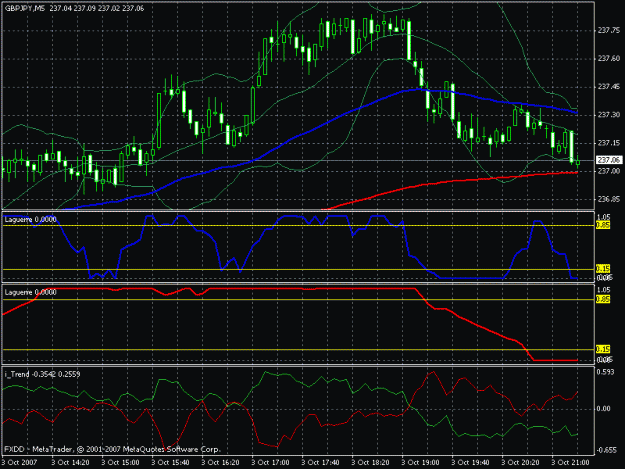The width and height of the screenshot is (625, 469).
Task: Click the 237.00 price axis label
Action: click(609, 171)
